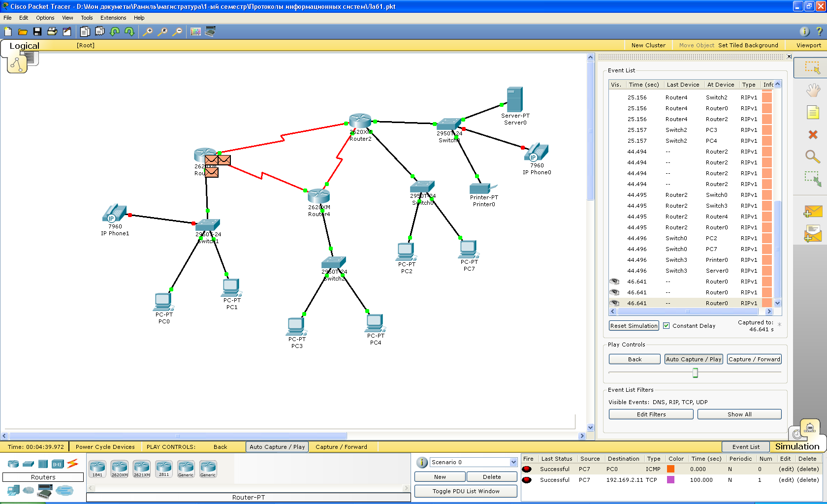Select the Resize Shape tool
Screen dimensions: 827x504
813,178
